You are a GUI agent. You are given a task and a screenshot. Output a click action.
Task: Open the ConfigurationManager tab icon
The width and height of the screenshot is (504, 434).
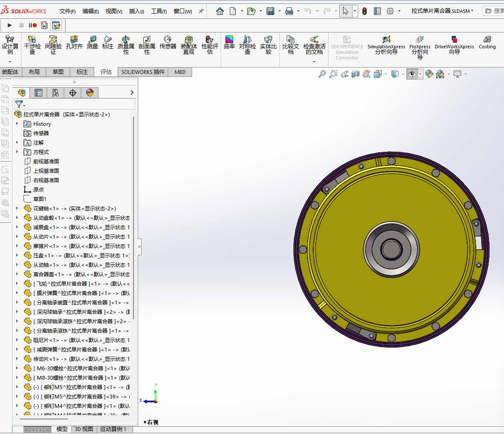coord(56,93)
